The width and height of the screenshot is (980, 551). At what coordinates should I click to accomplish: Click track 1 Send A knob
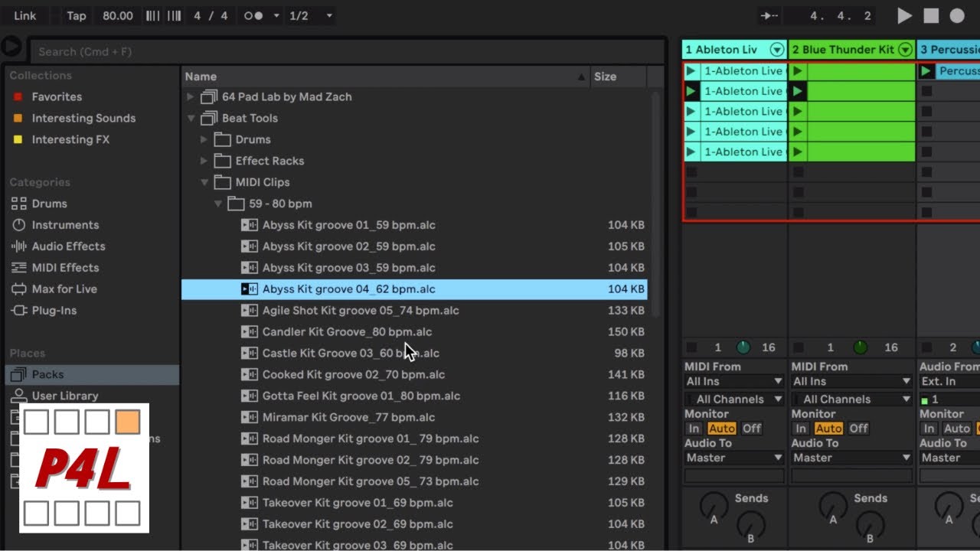[x=714, y=506]
